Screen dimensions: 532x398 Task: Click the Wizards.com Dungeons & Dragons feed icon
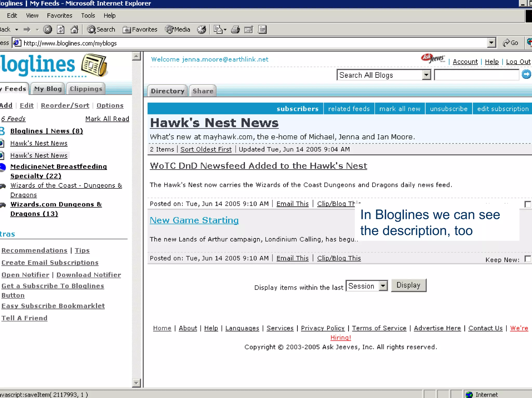coord(3,205)
